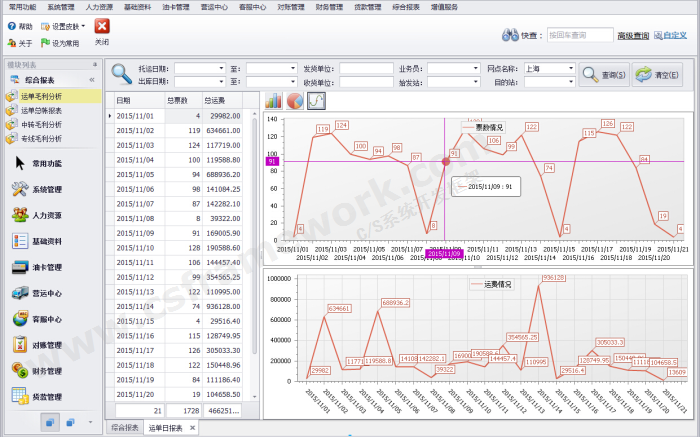
Task: Switch to the bar chart view icon
Action: pyautogui.click(x=274, y=101)
